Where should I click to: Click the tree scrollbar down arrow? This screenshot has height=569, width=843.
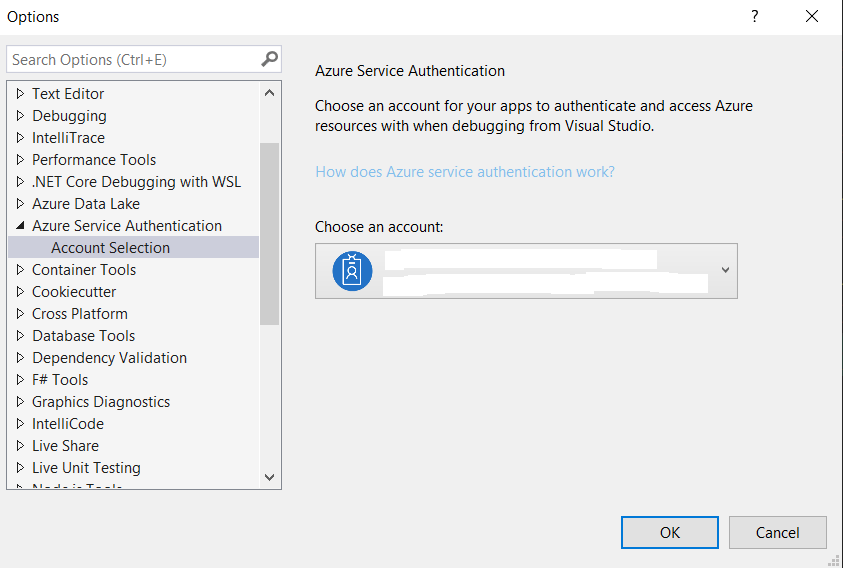click(269, 477)
